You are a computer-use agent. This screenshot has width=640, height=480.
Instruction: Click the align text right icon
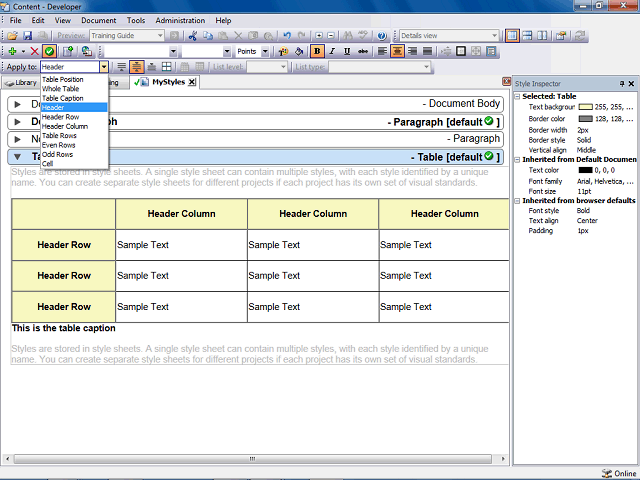[412, 51]
